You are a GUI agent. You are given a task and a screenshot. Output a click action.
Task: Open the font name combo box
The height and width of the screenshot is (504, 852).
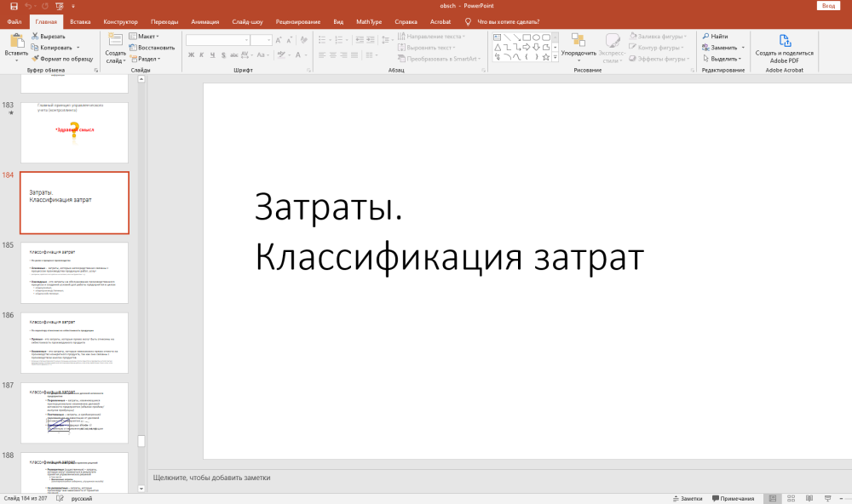pyautogui.click(x=217, y=40)
